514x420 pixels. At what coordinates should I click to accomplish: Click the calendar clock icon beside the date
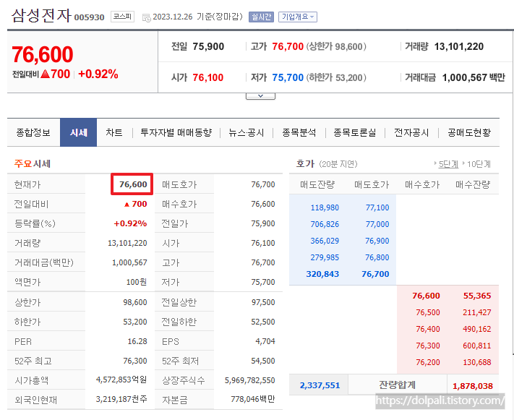147,17
